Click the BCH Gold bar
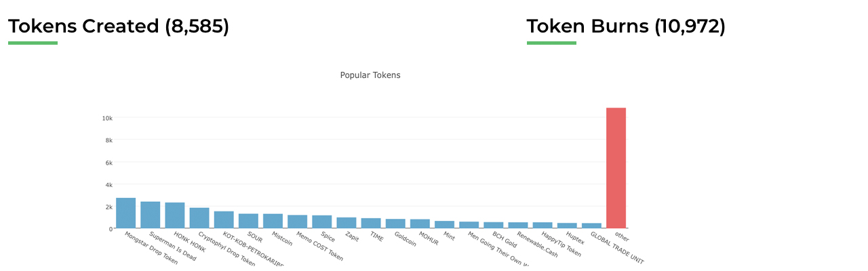This screenshot has height=271, width=868. click(494, 225)
